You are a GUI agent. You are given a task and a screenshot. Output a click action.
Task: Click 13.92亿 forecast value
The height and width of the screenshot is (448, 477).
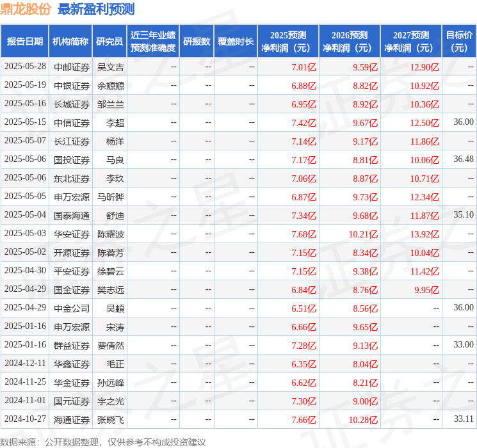point(424,234)
